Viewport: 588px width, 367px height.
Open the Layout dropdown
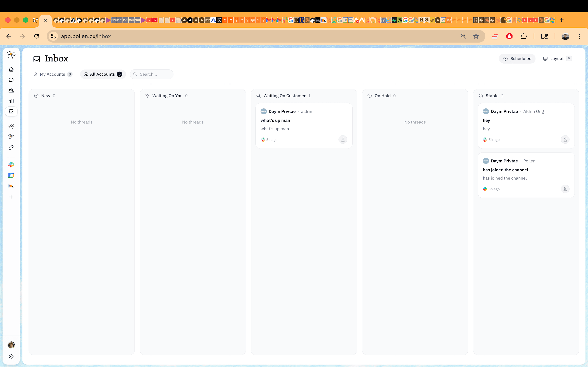pos(557,59)
